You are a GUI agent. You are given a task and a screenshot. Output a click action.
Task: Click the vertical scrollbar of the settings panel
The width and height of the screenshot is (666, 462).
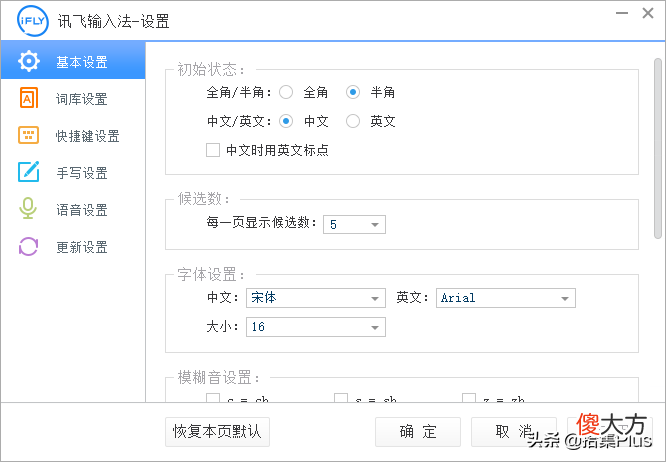tap(658, 149)
